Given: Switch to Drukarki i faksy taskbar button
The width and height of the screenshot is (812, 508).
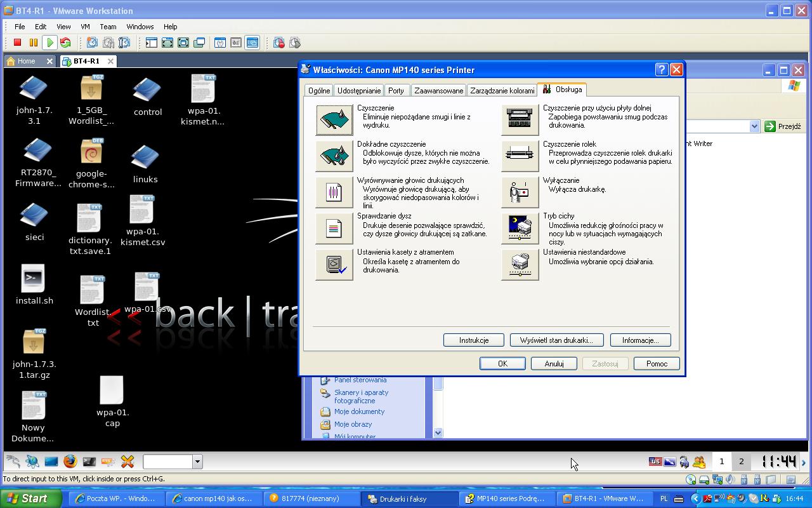Looking at the screenshot, I should point(410,498).
